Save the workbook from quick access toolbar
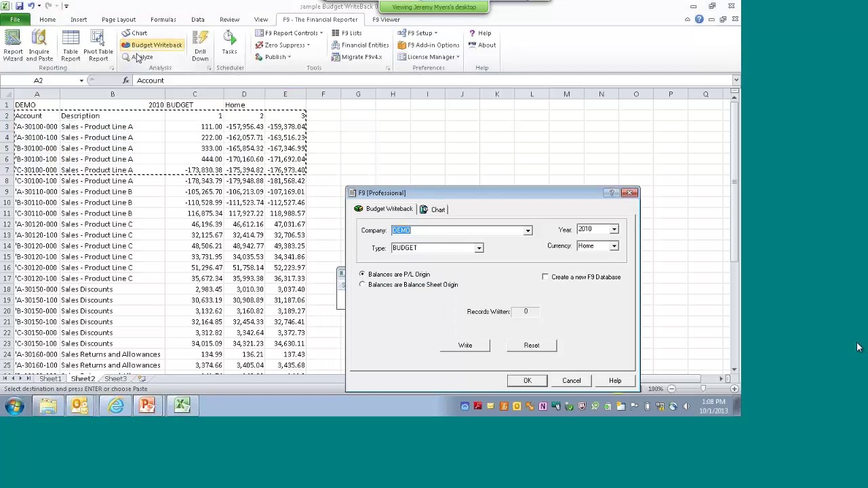This screenshot has width=868, height=488. [19, 6]
